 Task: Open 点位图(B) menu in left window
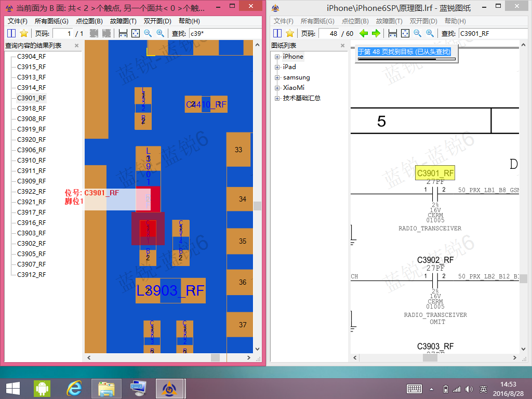point(89,21)
